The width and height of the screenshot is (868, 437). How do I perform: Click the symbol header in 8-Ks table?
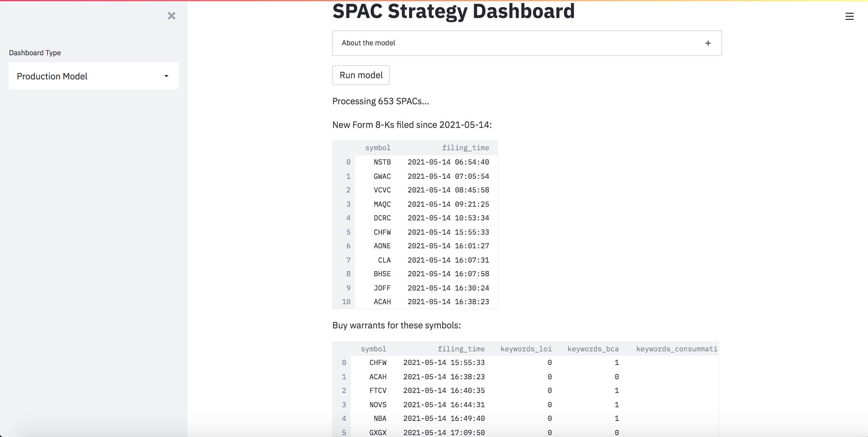(378, 147)
